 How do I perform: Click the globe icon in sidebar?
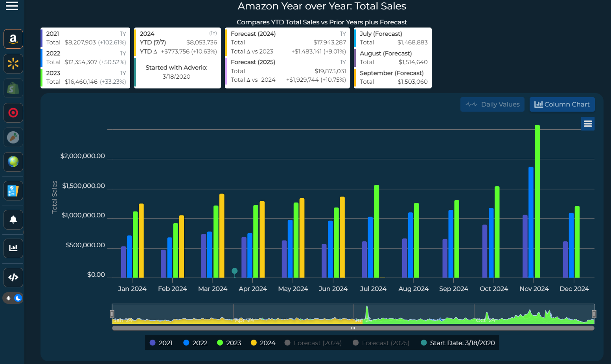pos(13,162)
